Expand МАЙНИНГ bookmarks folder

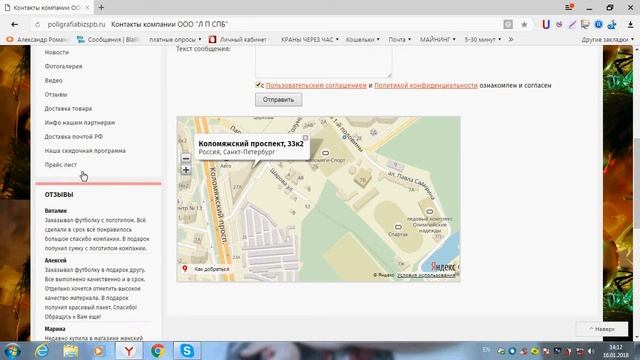tap(438, 40)
